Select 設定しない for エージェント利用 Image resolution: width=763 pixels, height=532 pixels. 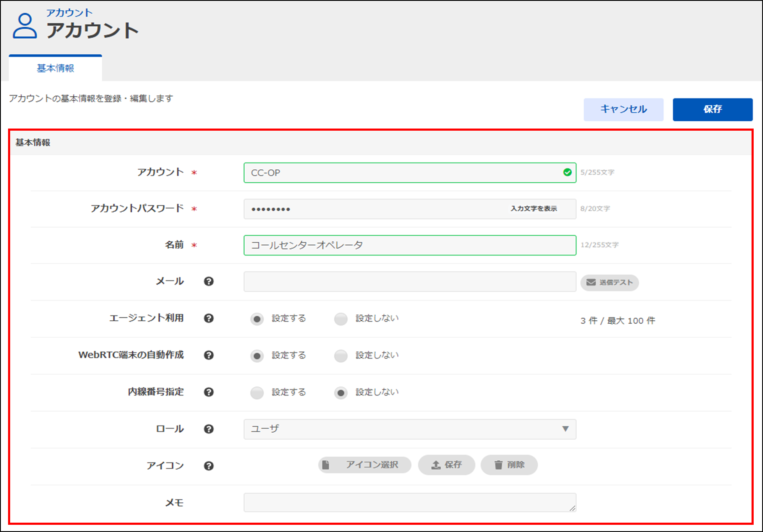pyautogui.click(x=341, y=319)
